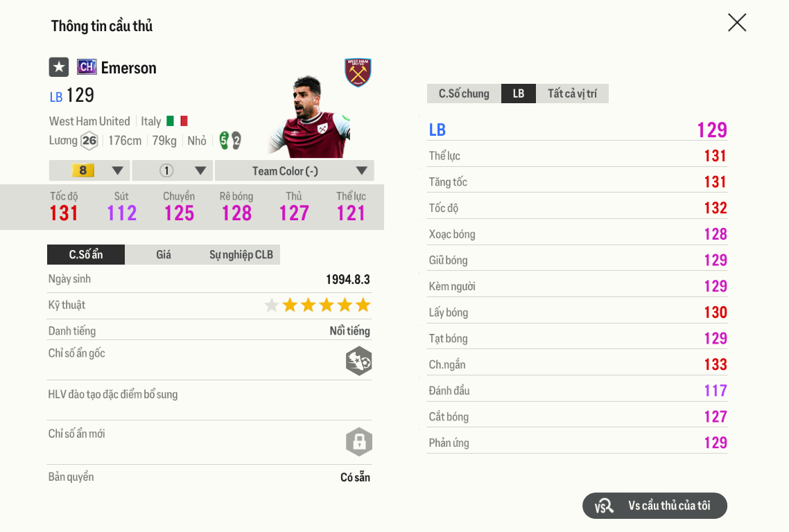Viewport: 789px width, 532px height.
Task: Toggle the favorite star for Emerson
Action: pyautogui.click(x=59, y=67)
